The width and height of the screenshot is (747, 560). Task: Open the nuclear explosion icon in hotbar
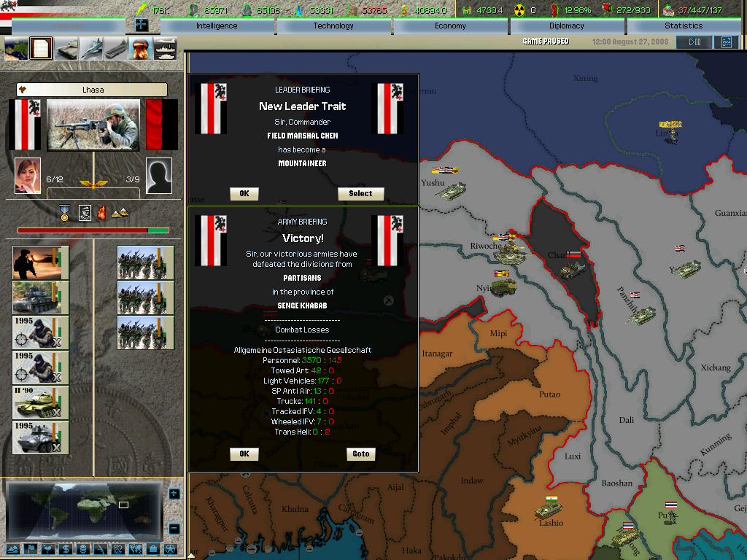[140, 48]
